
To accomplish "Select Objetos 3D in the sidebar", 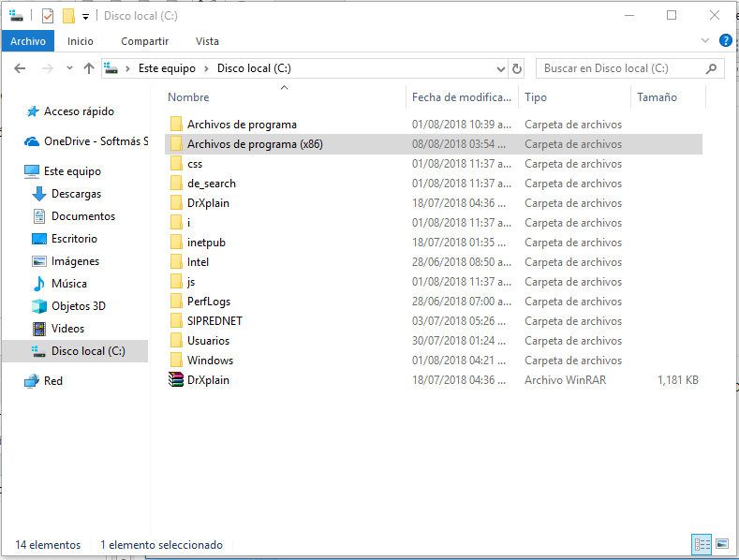I will [x=78, y=306].
